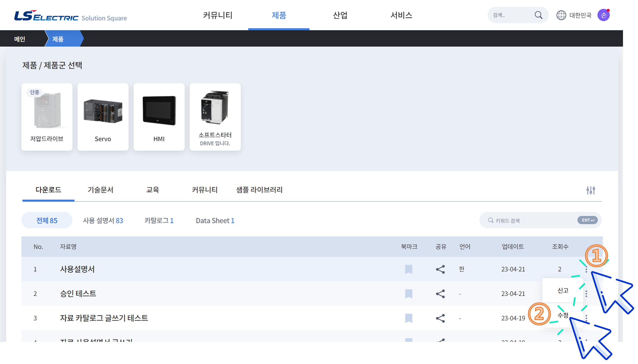Share the 승인 테스트 document

[x=440, y=294]
